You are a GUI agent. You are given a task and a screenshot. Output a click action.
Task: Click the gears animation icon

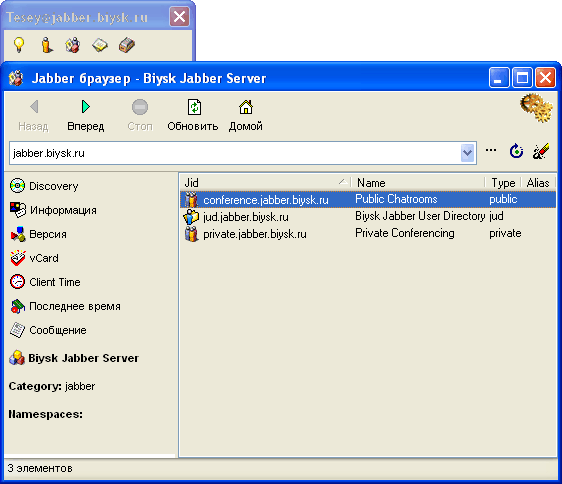(x=536, y=108)
